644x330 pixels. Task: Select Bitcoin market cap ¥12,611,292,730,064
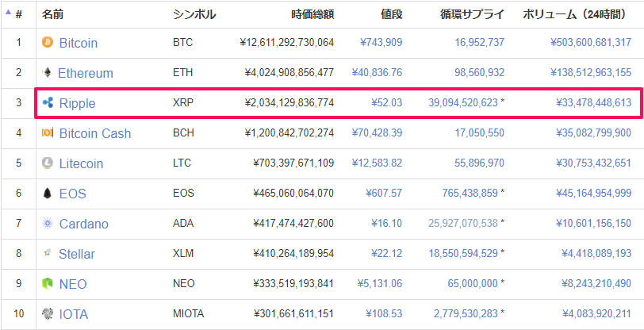[x=287, y=42]
